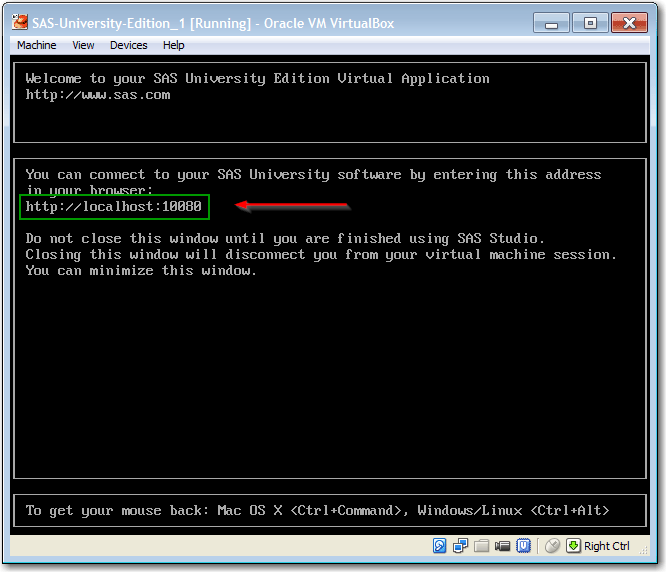Click the Welcome to SAS University Edition line
Image resolution: width=666 pixels, height=572 pixels.
coord(257,79)
